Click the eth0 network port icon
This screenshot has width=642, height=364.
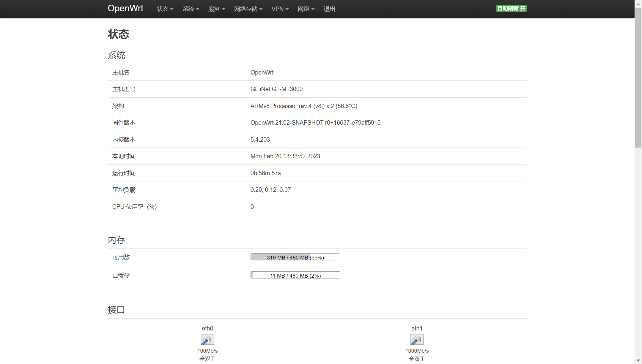point(207,339)
